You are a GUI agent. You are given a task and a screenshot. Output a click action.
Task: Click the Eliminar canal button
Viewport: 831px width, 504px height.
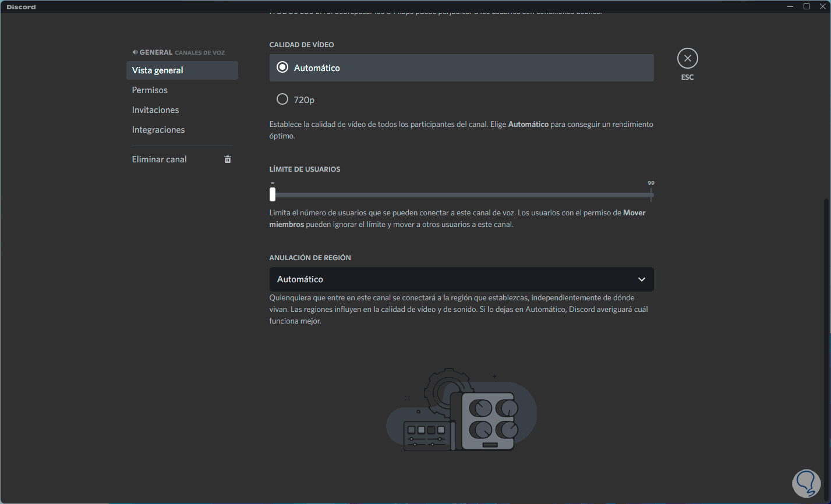click(x=160, y=159)
